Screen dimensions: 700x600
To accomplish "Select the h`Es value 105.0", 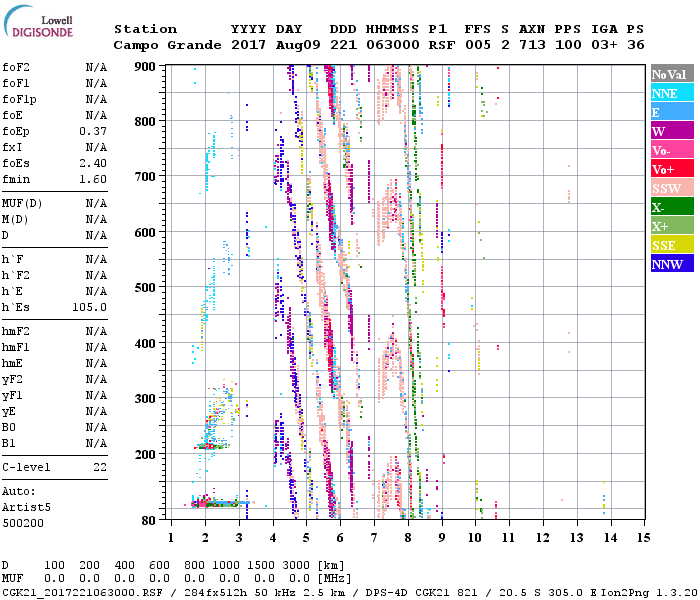I will tap(89, 307).
